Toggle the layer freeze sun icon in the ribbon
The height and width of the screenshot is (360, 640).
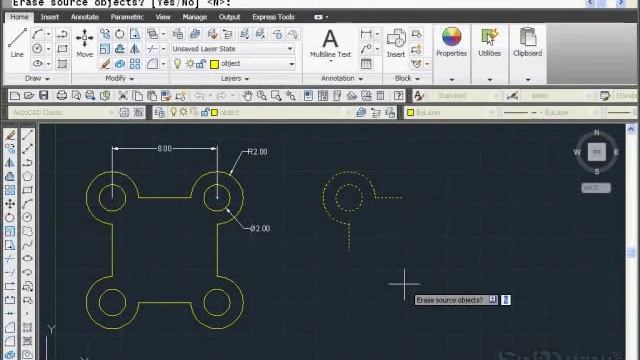190,64
